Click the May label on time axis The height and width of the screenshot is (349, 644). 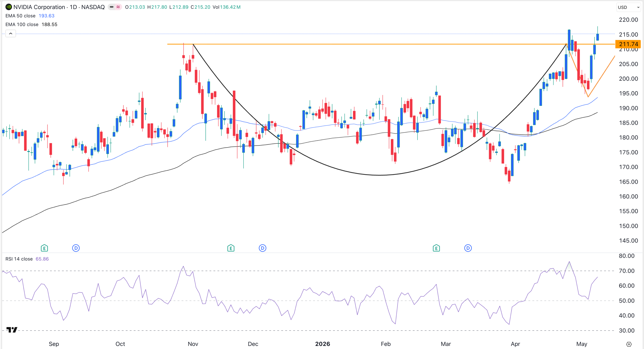click(582, 344)
